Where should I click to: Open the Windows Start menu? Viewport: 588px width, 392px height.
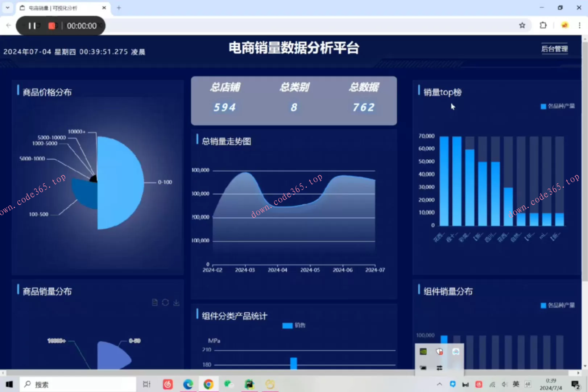tap(9, 384)
